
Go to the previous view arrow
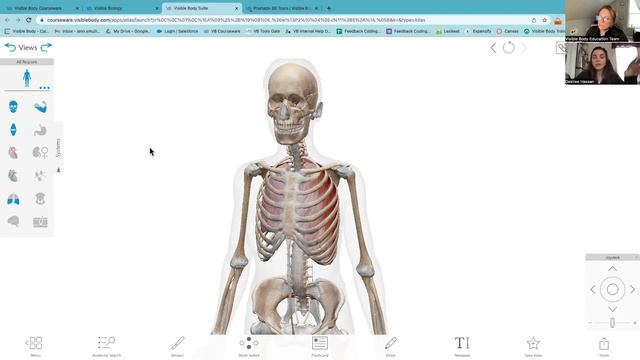pos(493,48)
